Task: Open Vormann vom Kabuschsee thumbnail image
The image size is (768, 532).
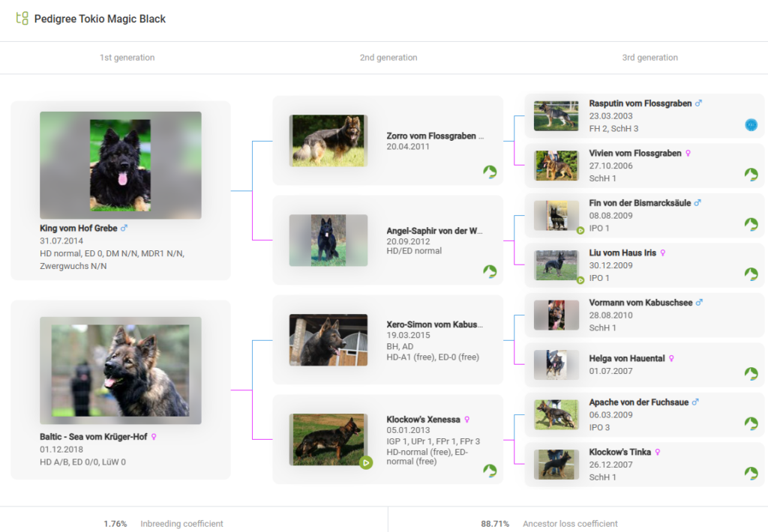Action: pyautogui.click(x=556, y=315)
